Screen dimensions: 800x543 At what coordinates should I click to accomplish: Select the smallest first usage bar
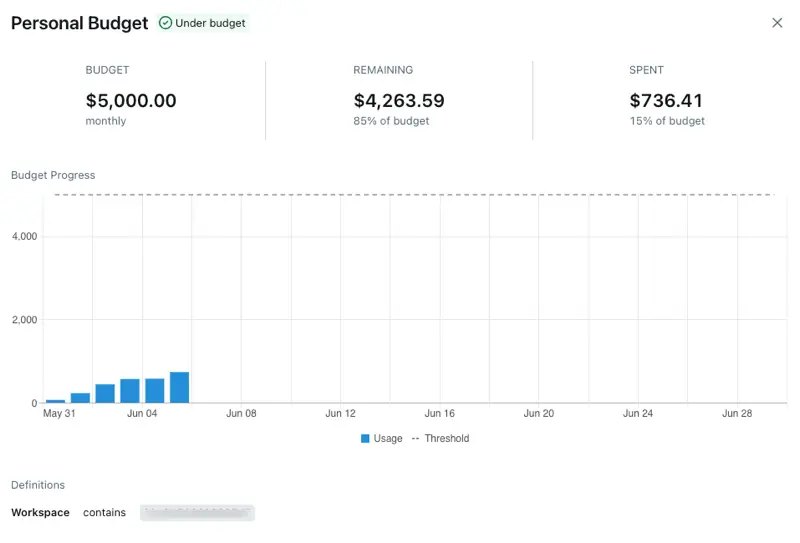(x=55, y=401)
